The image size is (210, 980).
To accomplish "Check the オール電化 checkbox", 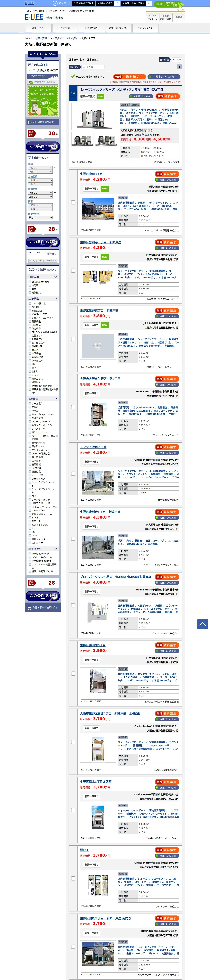I will coord(30,404).
